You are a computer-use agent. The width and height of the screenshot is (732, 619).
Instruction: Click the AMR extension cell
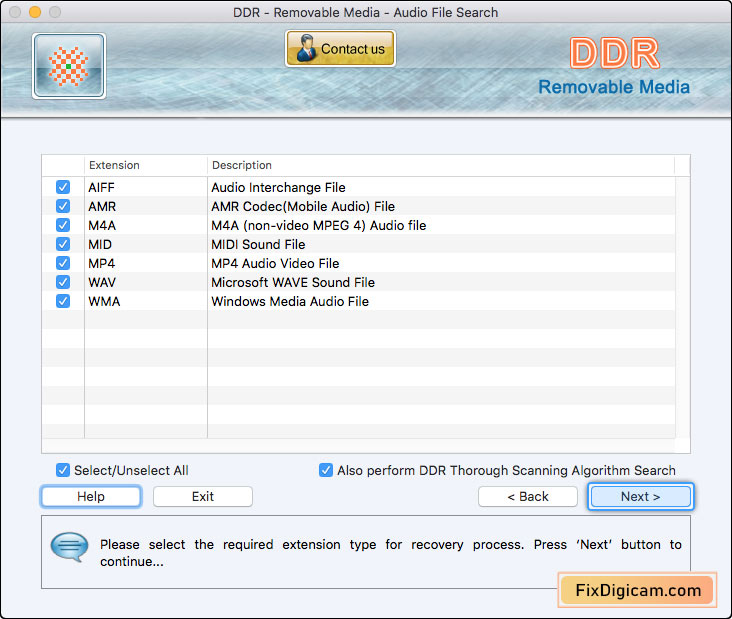(146, 206)
